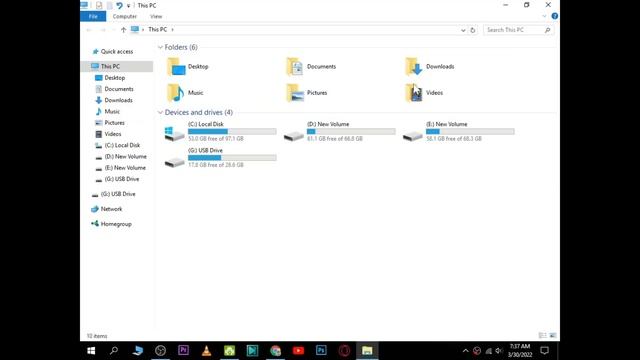Select the Documents folder icon in Folders
The width and height of the screenshot is (640, 360).
295,67
